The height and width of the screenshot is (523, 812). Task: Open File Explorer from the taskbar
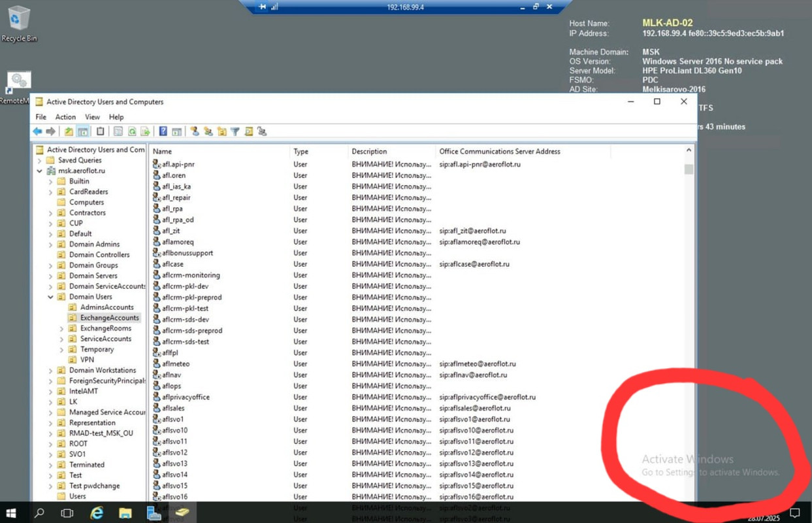tap(125, 513)
